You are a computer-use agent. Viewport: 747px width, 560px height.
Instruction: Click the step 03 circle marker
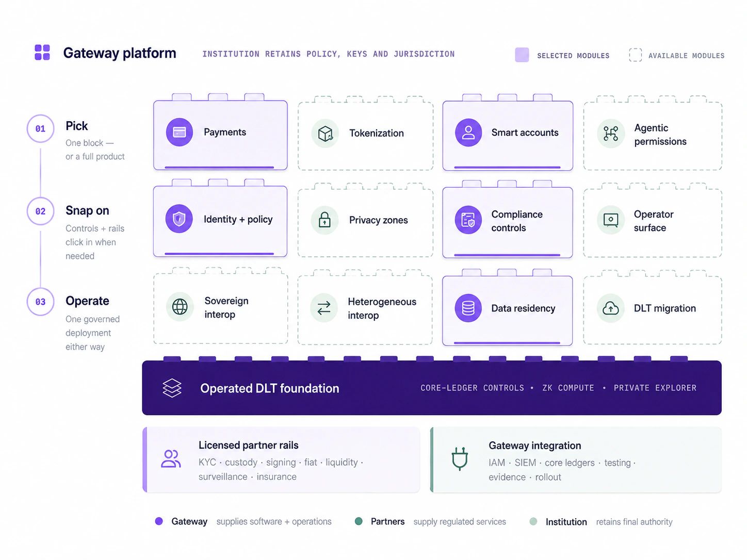tap(40, 302)
